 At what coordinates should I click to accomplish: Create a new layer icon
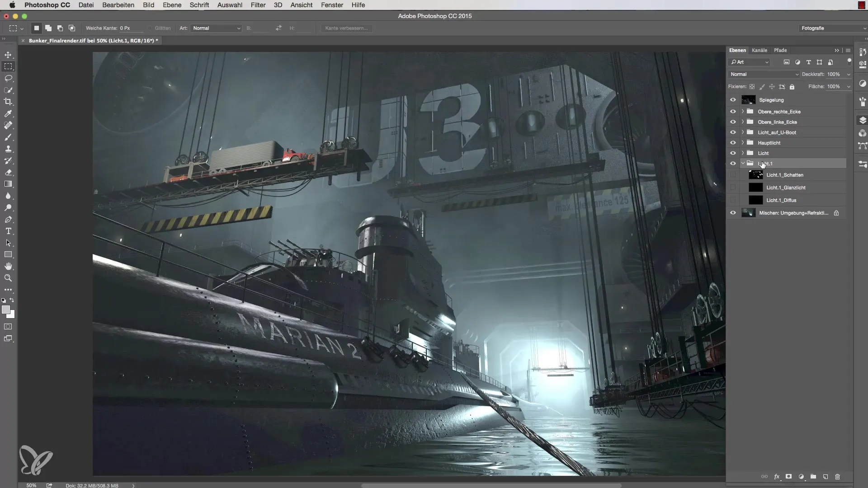[x=826, y=477]
